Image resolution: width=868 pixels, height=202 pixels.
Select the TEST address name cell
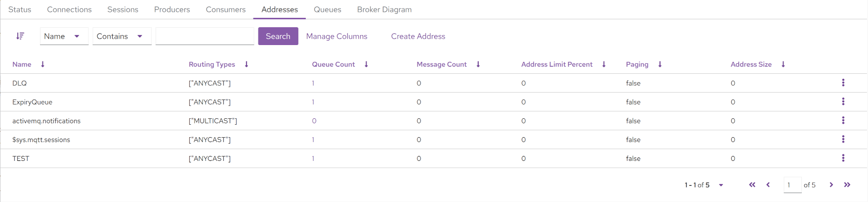tap(21, 158)
